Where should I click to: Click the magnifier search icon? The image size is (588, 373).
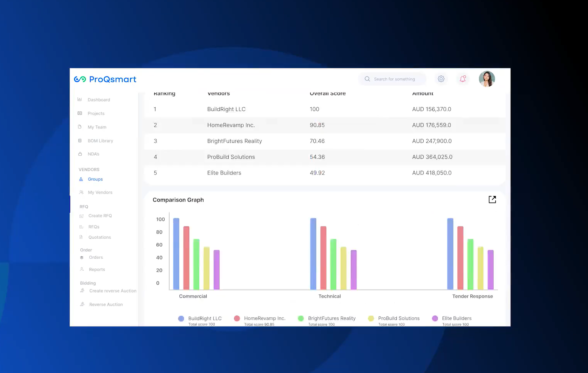point(367,79)
